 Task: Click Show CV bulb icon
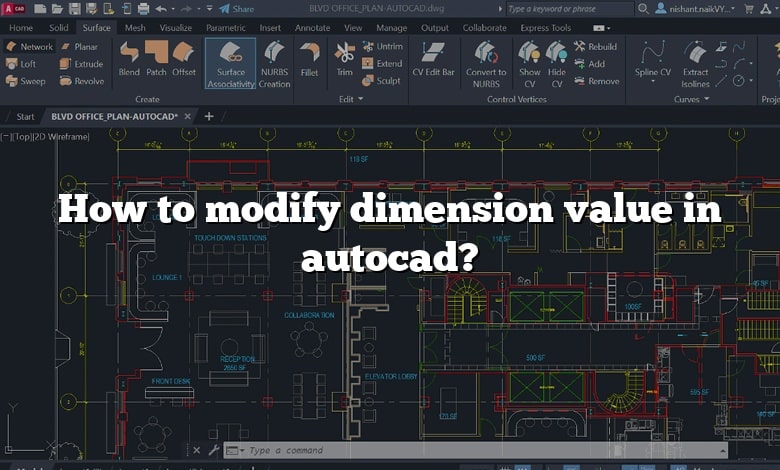(530, 65)
